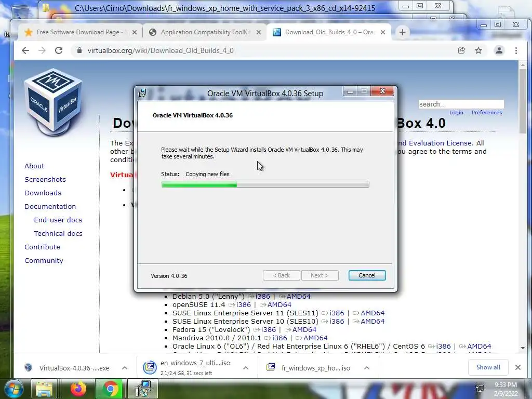
Task: Click the page vertical scrollbar thumb
Action: [523, 101]
